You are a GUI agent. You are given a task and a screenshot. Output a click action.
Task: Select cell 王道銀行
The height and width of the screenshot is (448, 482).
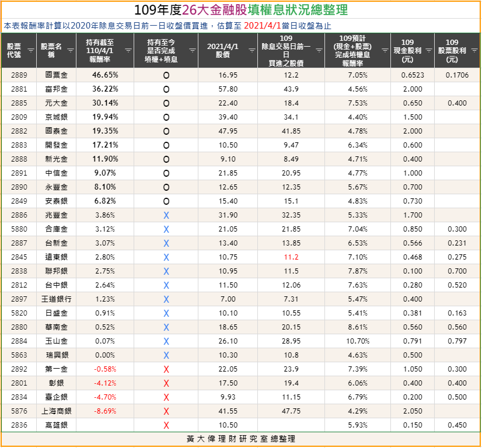(56, 299)
